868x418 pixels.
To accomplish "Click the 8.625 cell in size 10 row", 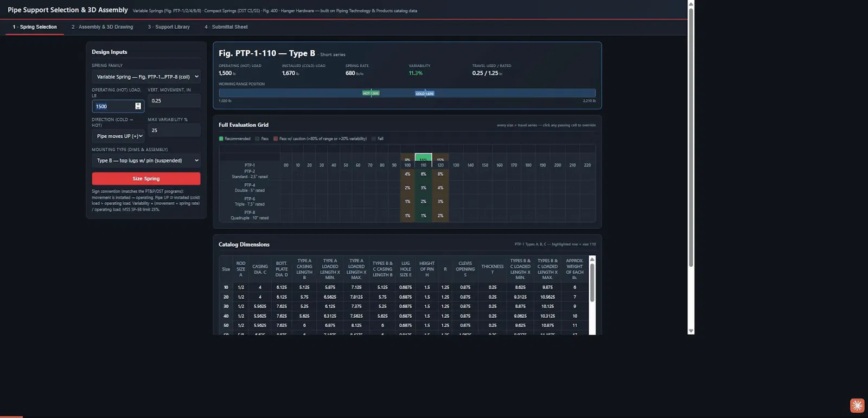I will click(520, 287).
